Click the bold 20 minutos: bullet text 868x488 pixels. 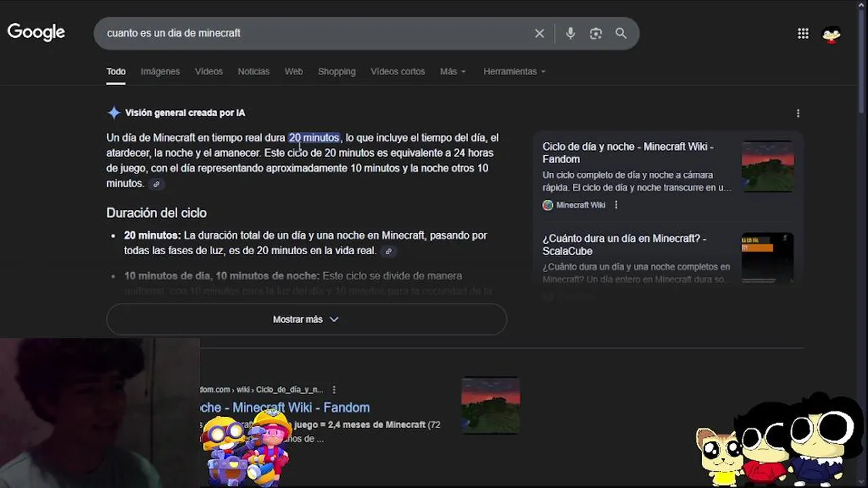pyautogui.click(x=153, y=236)
